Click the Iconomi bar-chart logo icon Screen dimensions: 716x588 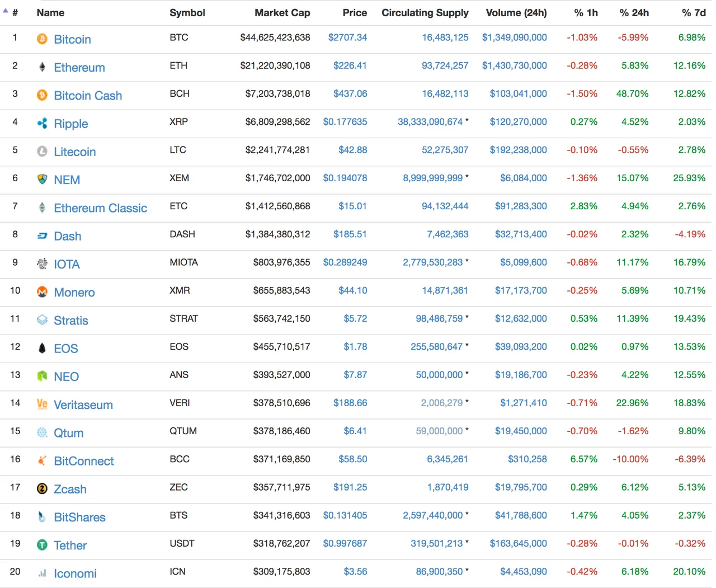[x=42, y=573]
